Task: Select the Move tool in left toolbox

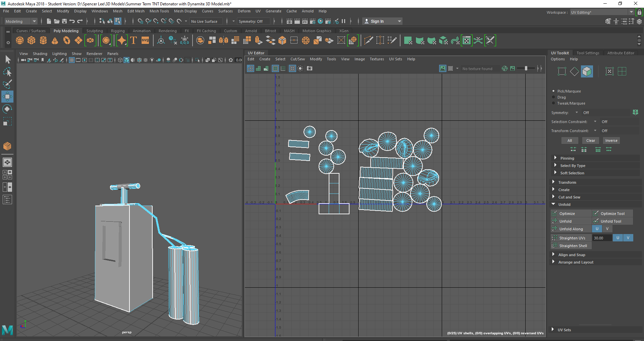Action: pos(7,97)
